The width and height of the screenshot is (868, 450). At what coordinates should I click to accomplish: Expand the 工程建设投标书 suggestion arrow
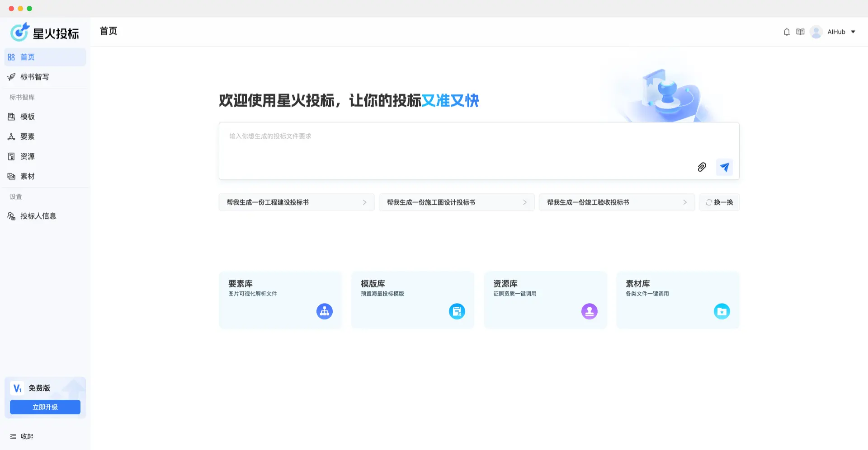364,202
